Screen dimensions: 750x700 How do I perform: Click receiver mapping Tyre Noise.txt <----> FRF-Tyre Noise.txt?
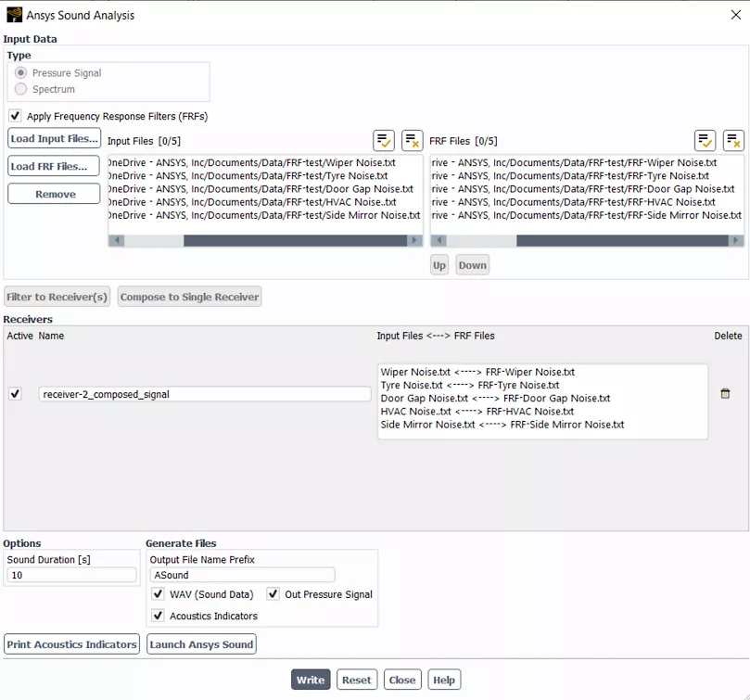[470, 385]
